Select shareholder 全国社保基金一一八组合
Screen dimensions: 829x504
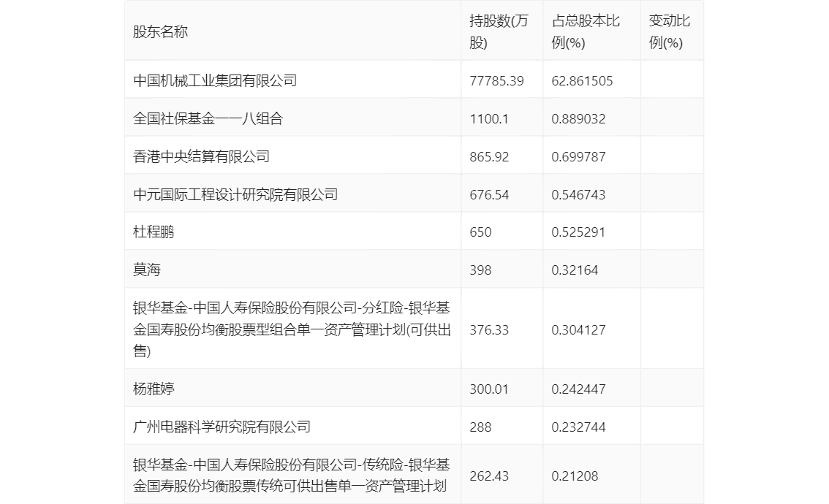[x=208, y=118]
